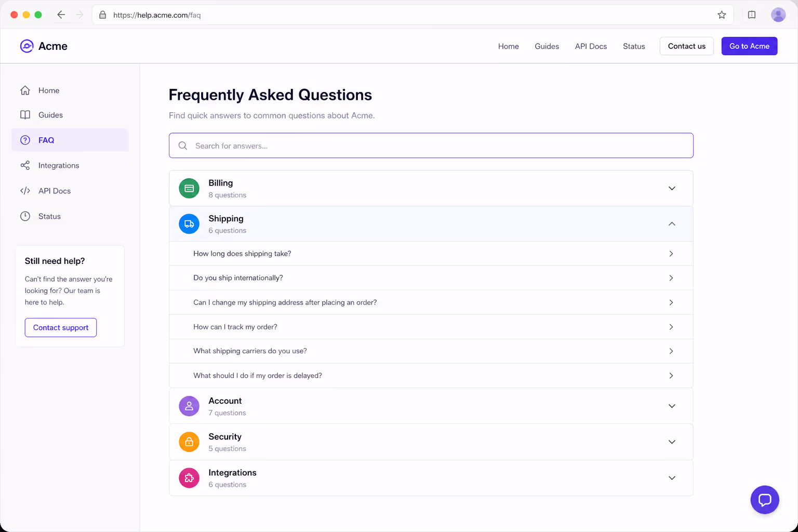The image size is (798, 532).
Task: Click the Integrations share icon in sidebar
Action: (25, 165)
